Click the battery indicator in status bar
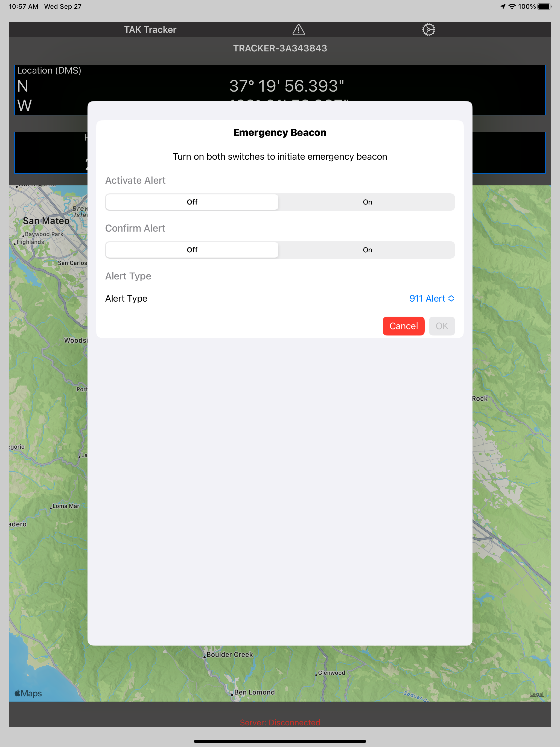560x747 pixels. coord(544,6)
